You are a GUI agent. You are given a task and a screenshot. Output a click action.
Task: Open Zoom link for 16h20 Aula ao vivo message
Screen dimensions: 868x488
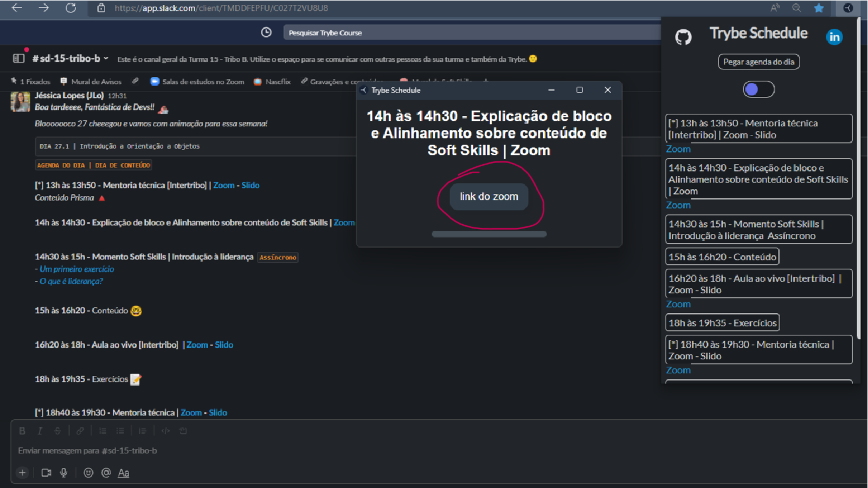197,345
